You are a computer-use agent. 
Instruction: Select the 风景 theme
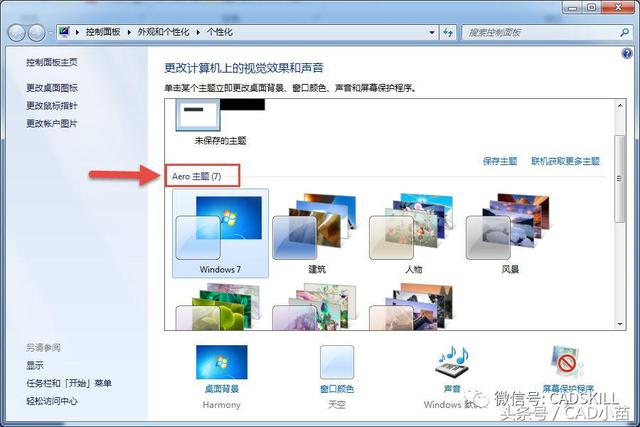click(510, 234)
